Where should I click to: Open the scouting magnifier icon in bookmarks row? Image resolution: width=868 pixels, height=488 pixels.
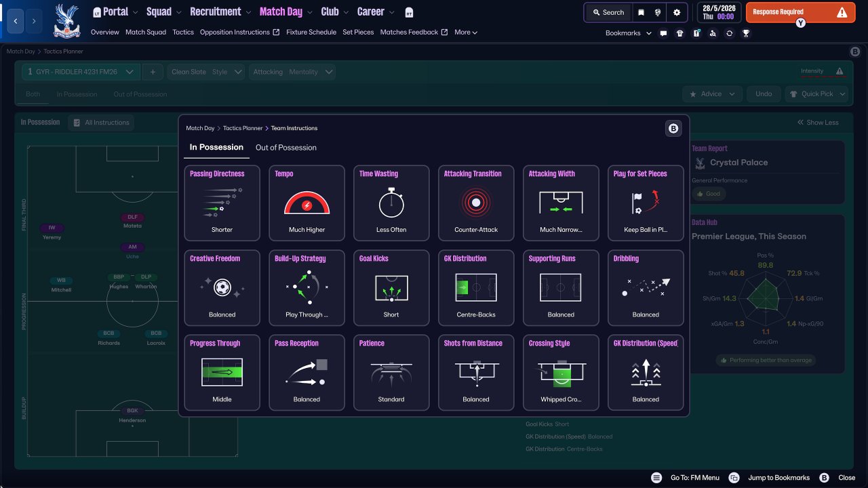coord(713,33)
